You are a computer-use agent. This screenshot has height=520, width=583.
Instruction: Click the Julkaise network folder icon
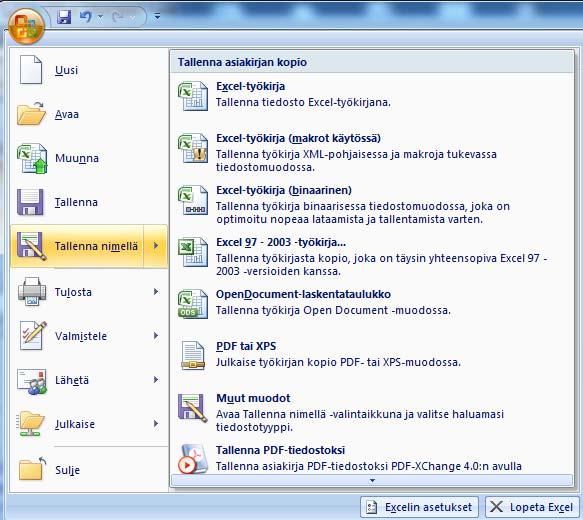[x=31, y=424]
